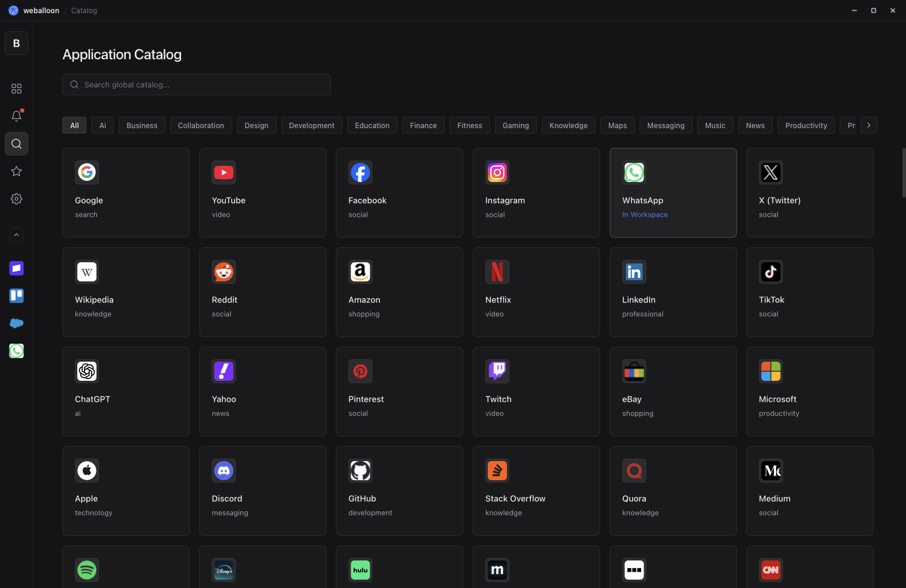Select the Yahoo news icon
Viewport: 906px width, 588px height.
point(224,371)
